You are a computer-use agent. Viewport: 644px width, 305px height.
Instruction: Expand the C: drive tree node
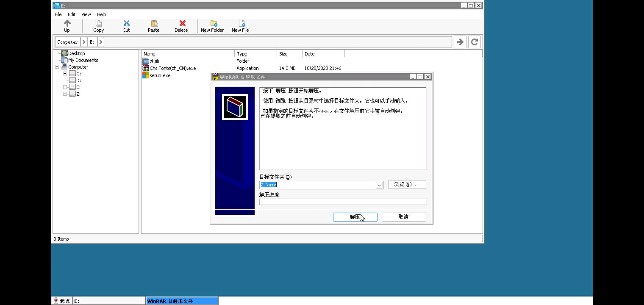click(65, 74)
